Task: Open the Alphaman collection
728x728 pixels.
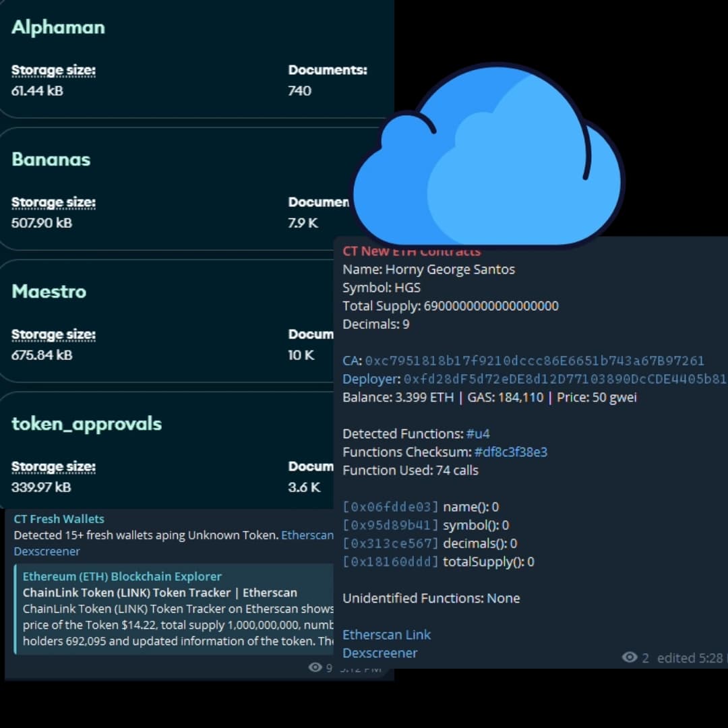Action: coord(58,28)
